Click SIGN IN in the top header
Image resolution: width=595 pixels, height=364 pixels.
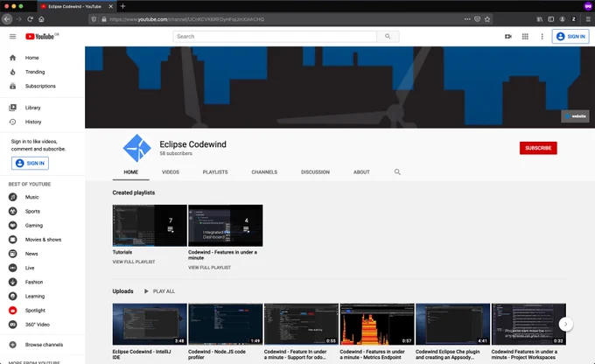click(x=570, y=37)
